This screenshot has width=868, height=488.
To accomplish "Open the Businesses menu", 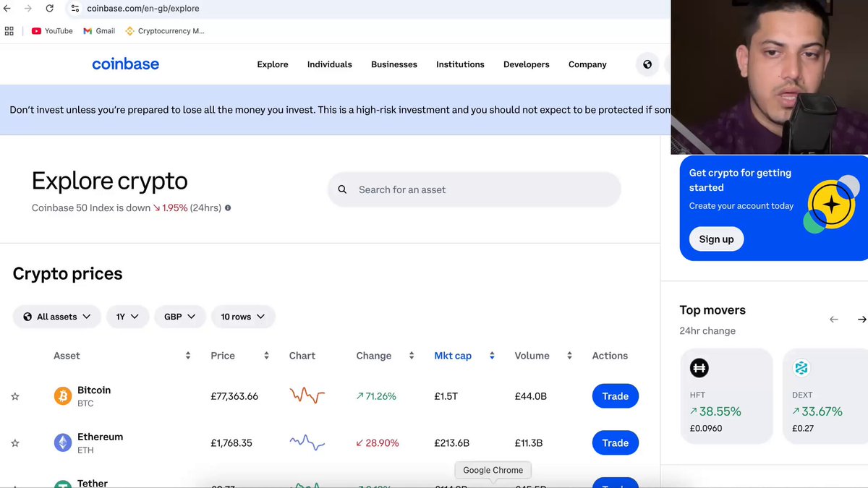I will click(x=394, y=64).
